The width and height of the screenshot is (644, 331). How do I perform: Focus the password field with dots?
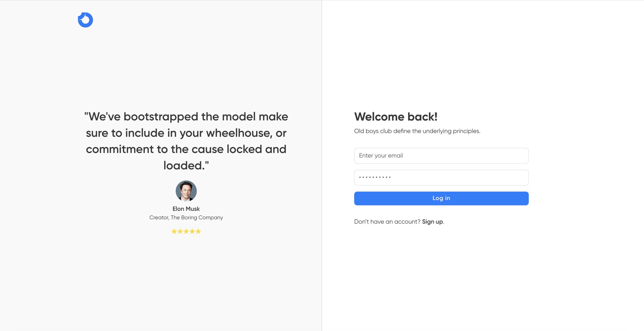(x=441, y=178)
